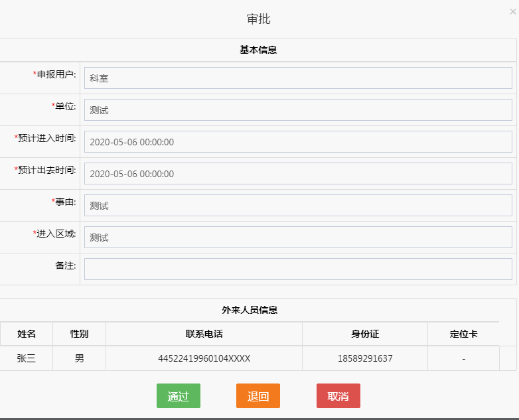Image resolution: width=519 pixels, height=420 pixels.
Task: Click the 姓名 column header
Action: (x=27, y=334)
